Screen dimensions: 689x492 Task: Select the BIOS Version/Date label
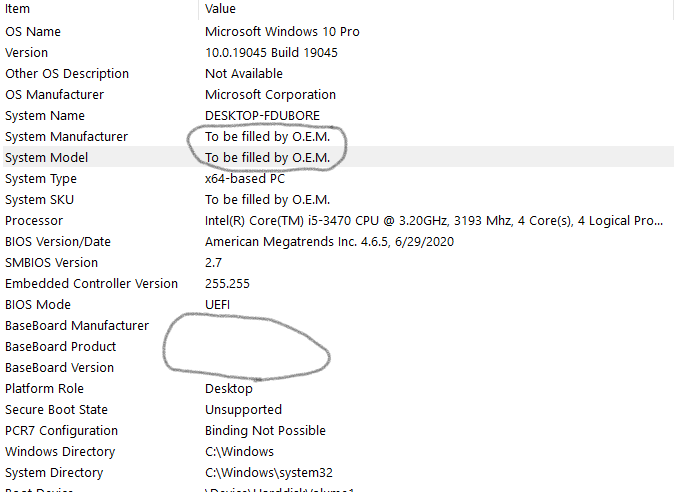click(58, 242)
